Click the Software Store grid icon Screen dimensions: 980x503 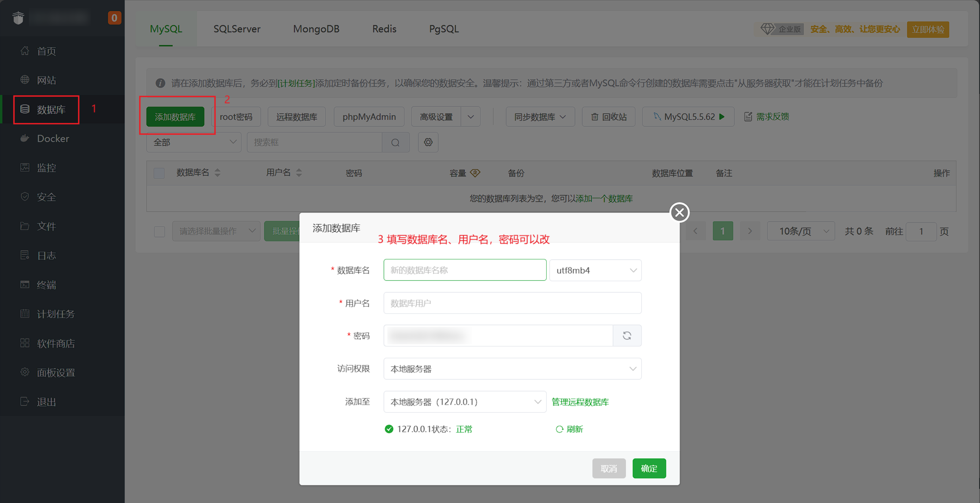[25, 343]
